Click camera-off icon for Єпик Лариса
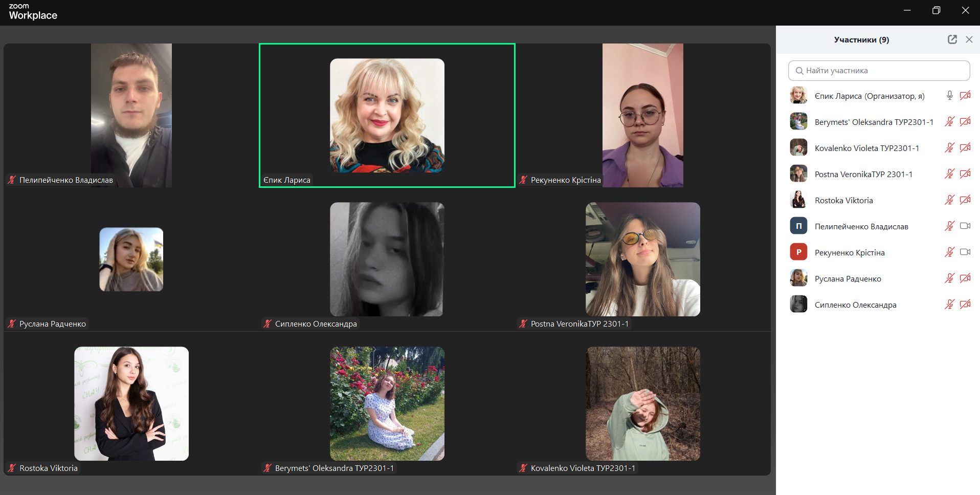Image resolution: width=980 pixels, height=495 pixels. click(x=965, y=96)
